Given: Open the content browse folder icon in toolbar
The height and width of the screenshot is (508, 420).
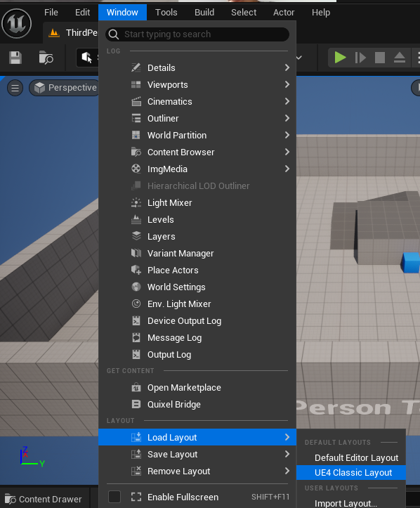Looking at the screenshot, I should [x=46, y=58].
